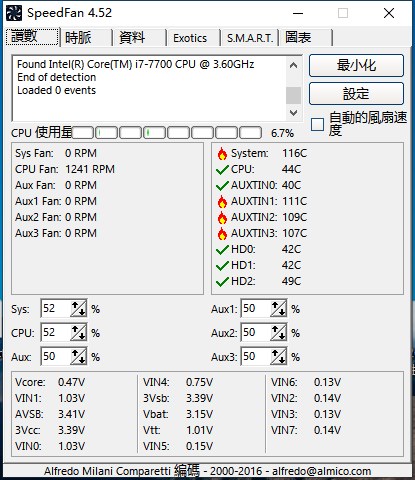Open the Exotics tab
Screen dimensions: 415x480
[x=194, y=37]
